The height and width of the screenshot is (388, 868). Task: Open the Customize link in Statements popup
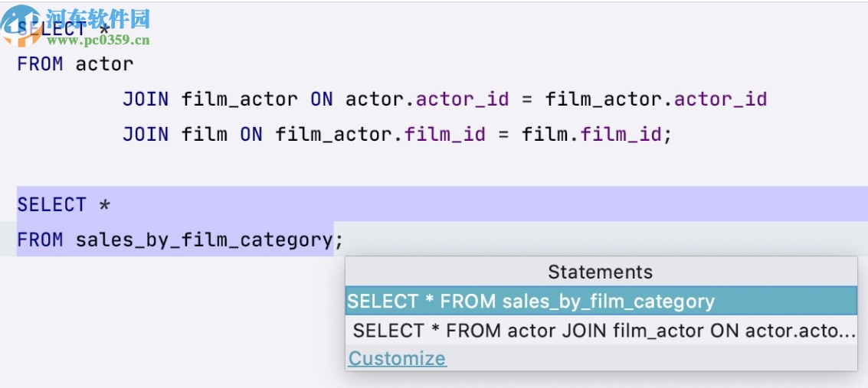click(x=397, y=359)
